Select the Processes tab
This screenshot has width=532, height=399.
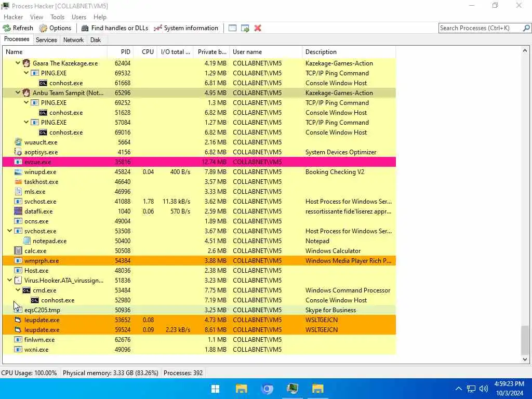(17, 39)
